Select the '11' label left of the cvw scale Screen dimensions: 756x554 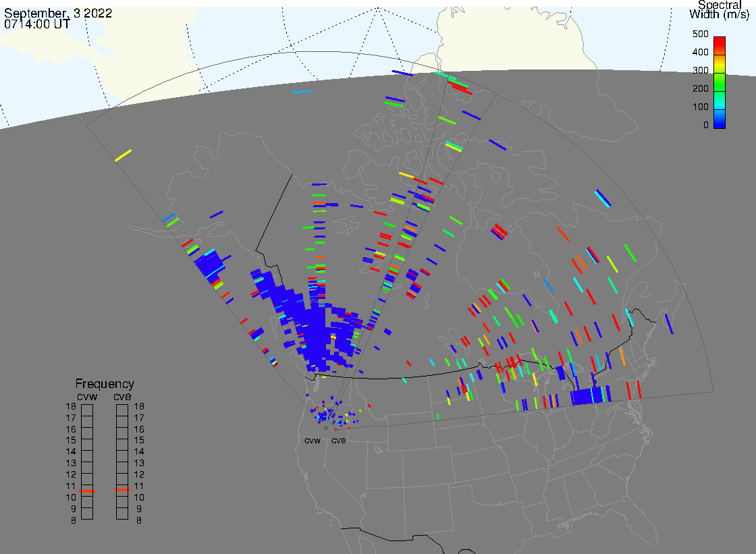pos(71,487)
